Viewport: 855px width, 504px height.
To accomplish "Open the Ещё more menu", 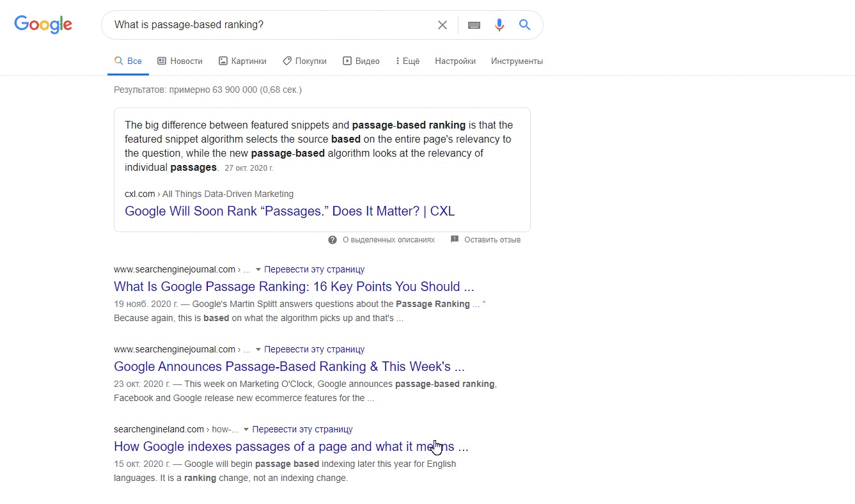I will click(x=407, y=61).
